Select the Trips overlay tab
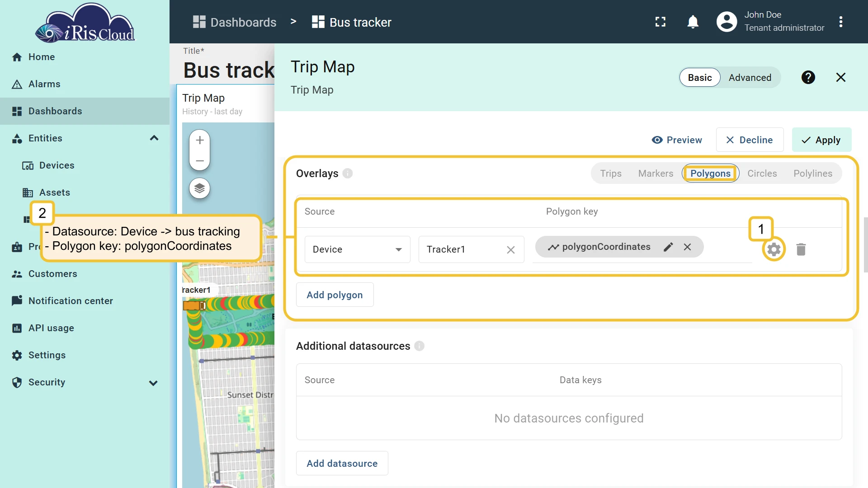 coord(610,174)
